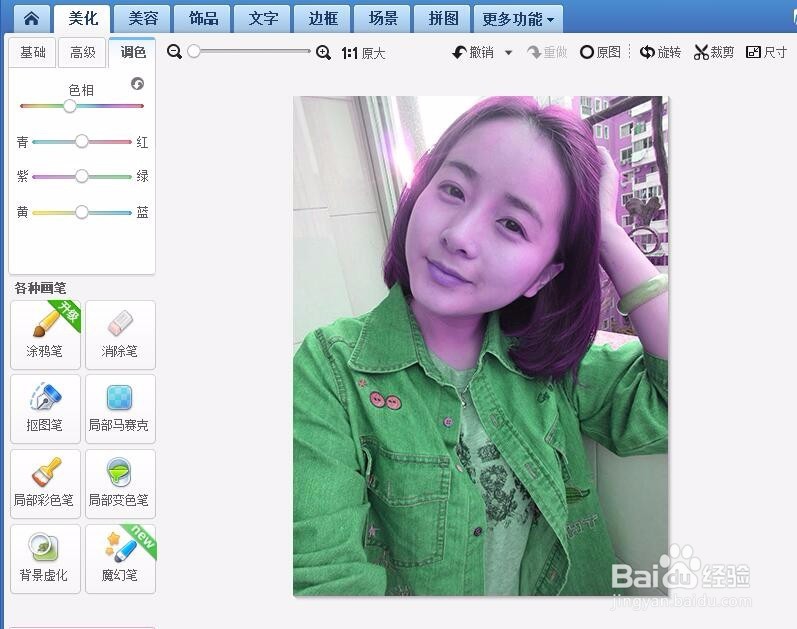Screen dimensions: 797x629
Task: Open the 美化 tab
Action: tap(83, 19)
